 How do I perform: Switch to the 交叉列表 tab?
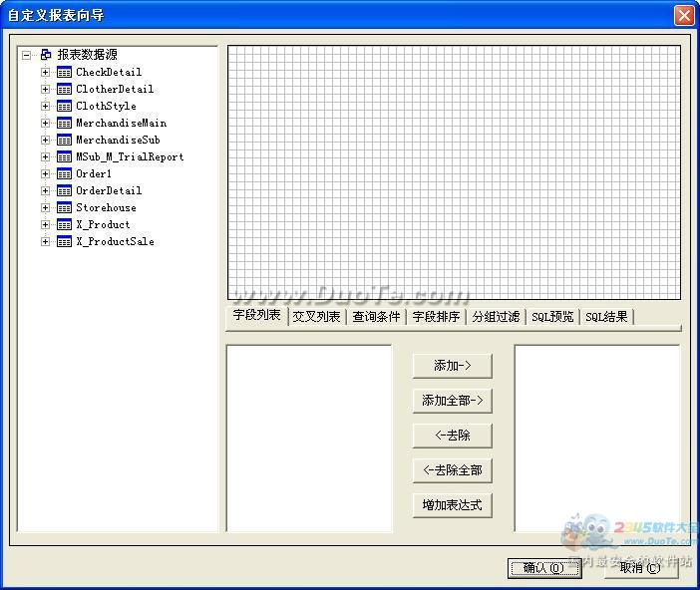pos(316,316)
